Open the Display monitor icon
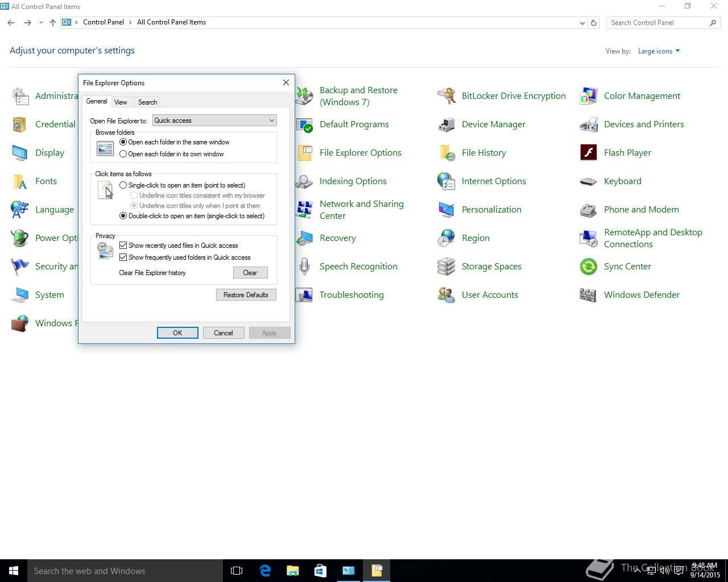This screenshot has height=582, width=728. (20, 153)
